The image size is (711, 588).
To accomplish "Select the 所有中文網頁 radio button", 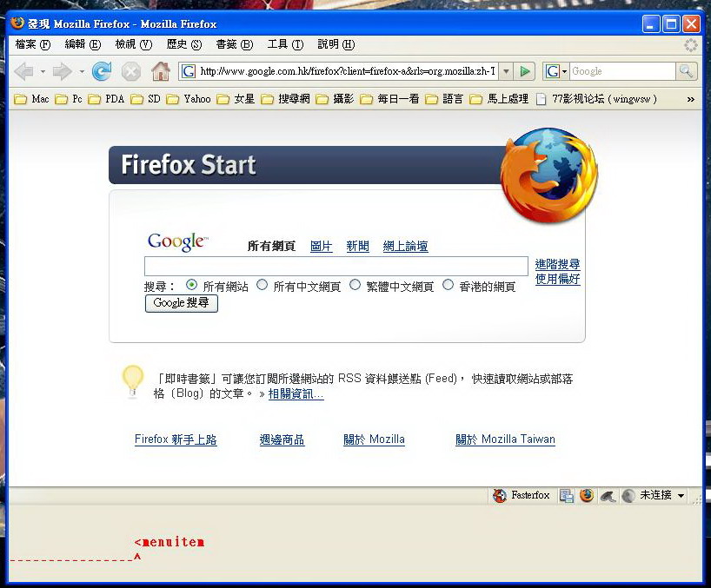I will [262, 285].
